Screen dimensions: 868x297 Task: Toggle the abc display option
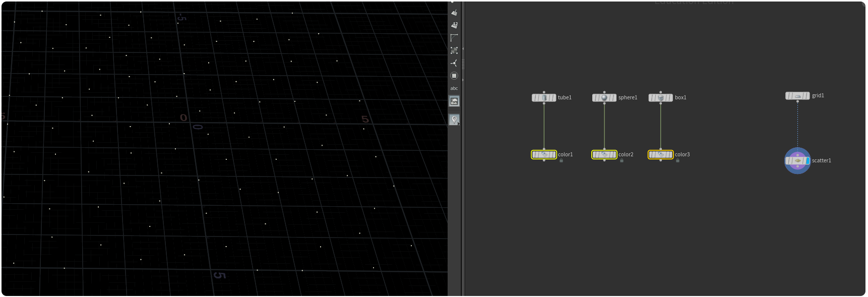click(454, 88)
